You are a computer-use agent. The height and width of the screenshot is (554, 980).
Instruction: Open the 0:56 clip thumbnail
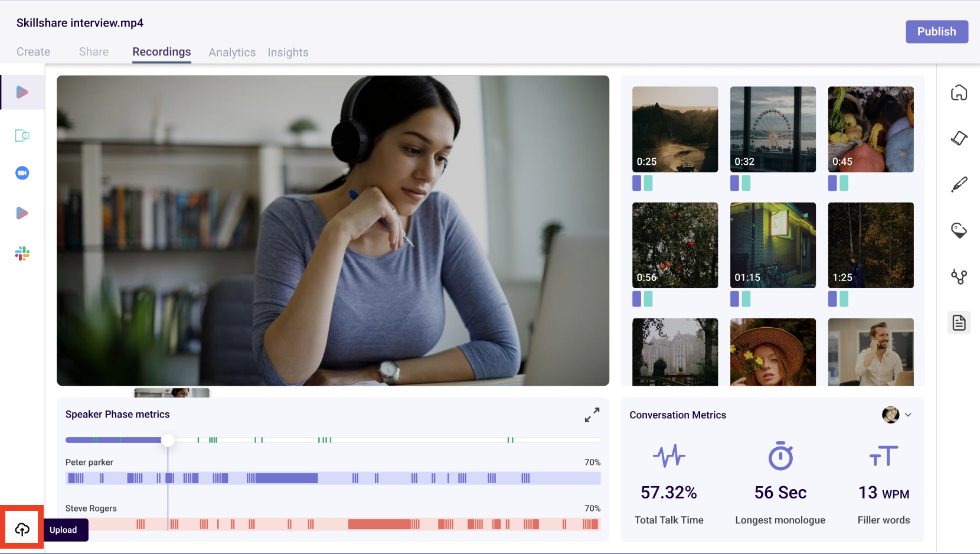pos(675,245)
